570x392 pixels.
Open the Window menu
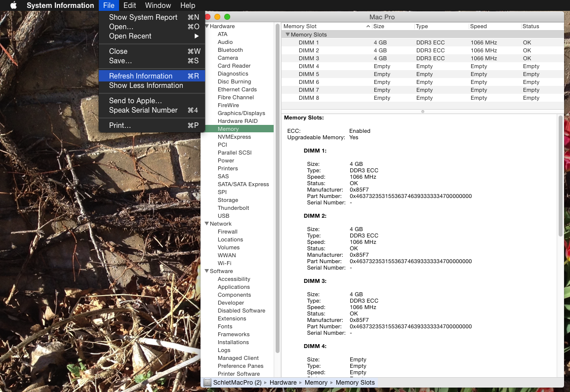(158, 5)
